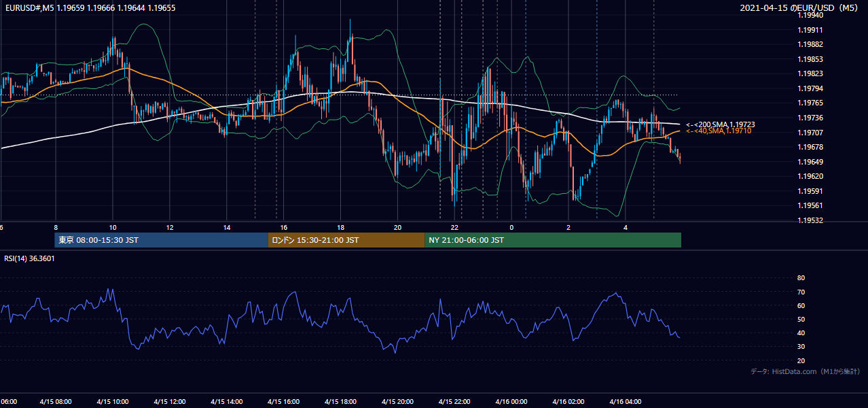Click the bottom date label 4/15 18:00

click(x=341, y=402)
